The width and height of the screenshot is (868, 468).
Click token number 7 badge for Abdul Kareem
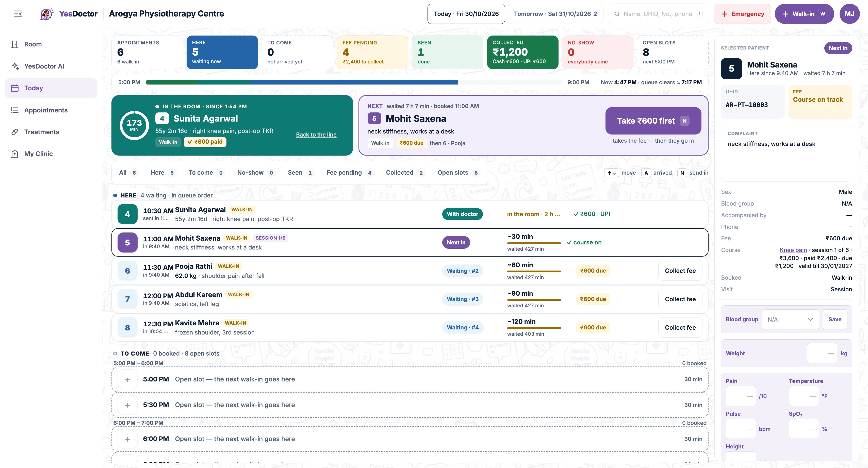pos(127,299)
